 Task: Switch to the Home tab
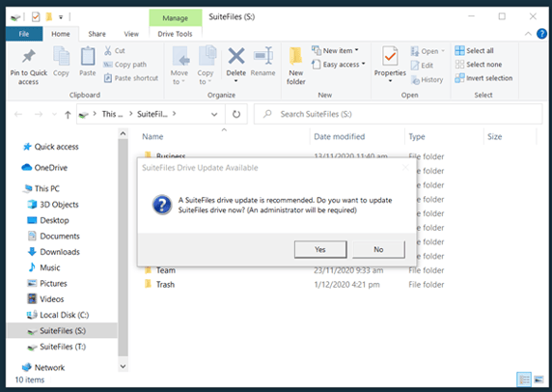pos(61,34)
